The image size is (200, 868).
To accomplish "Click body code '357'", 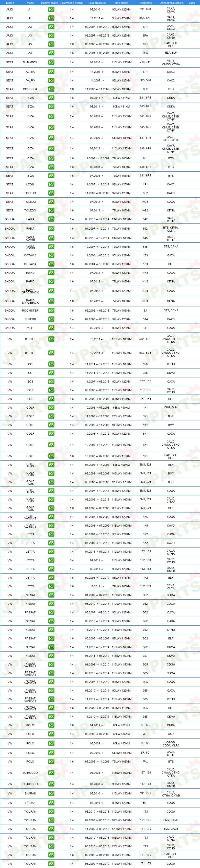I will click(x=145, y=656).
